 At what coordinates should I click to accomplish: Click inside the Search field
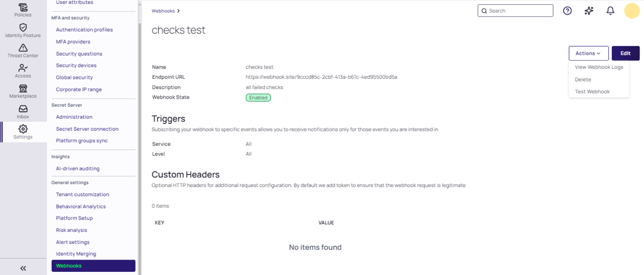pyautogui.click(x=518, y=11)
